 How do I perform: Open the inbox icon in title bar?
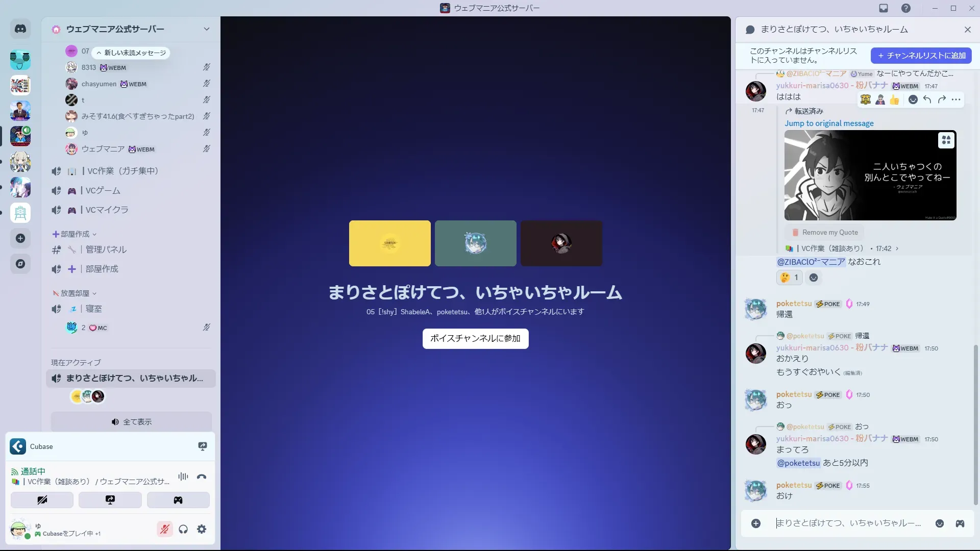(x=884, y=8)
